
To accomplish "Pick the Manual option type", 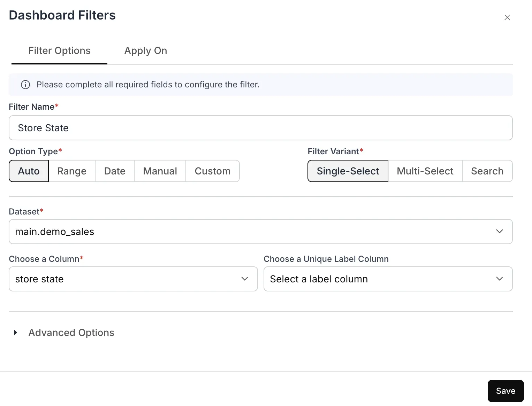I will 160,171.
